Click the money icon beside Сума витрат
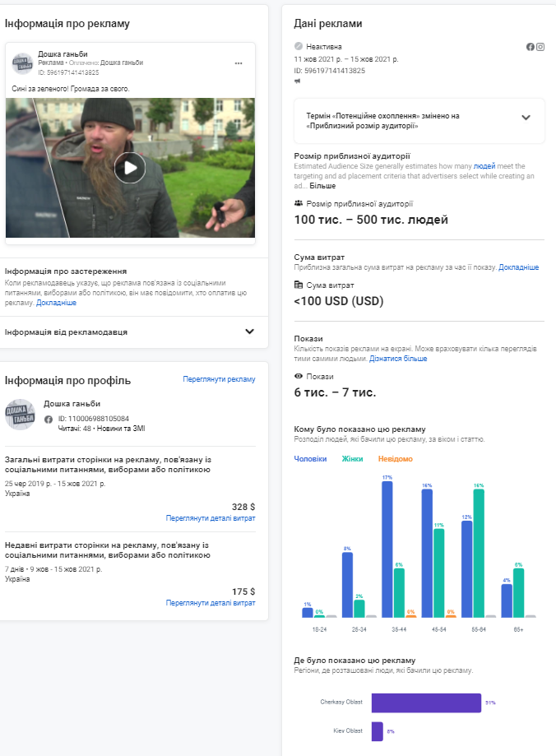The width and height of the screenshot is (556, 756). point(299,285)
